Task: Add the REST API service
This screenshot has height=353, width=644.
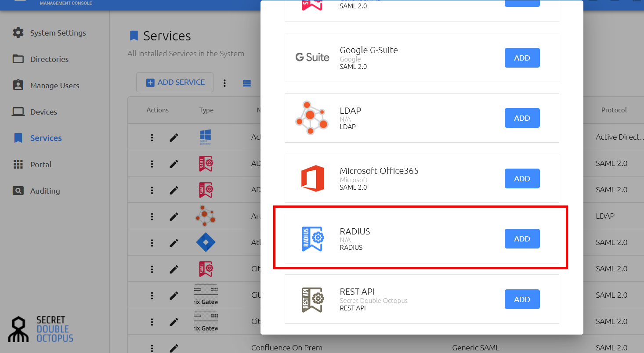Action: pos(522,299)
